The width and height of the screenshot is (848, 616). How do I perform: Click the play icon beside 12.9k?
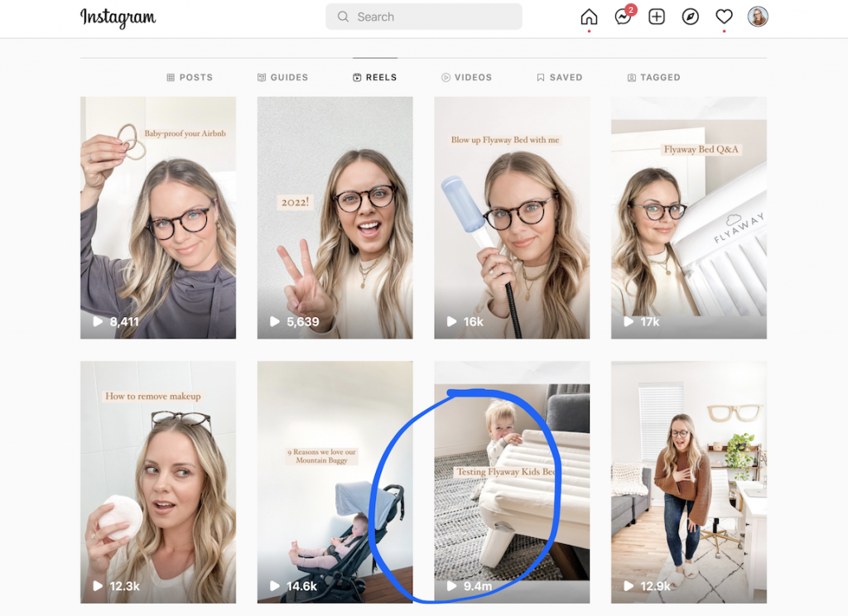click(x=629, y=585)
